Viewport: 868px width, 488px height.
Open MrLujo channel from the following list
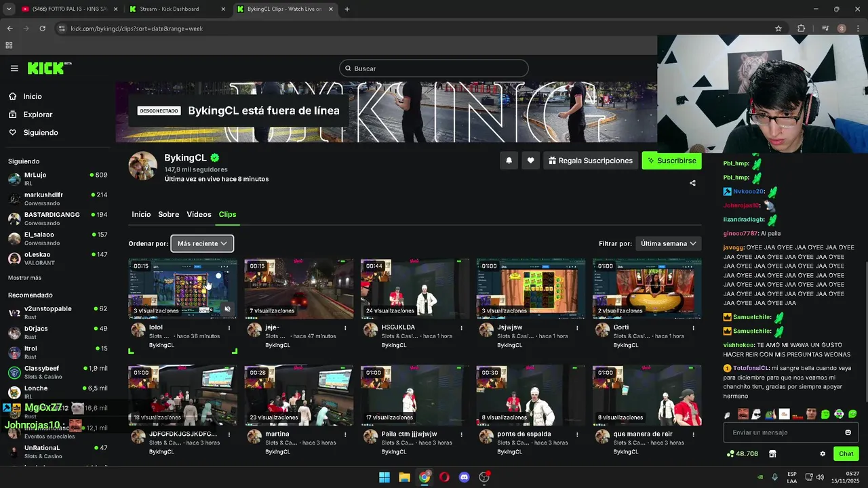click(58, 179)
